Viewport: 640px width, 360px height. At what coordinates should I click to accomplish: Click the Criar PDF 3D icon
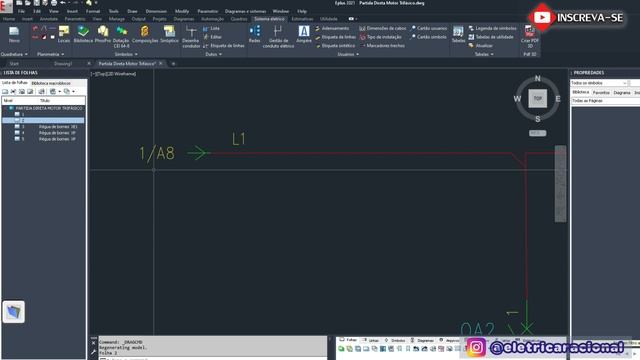pyautogui.click(x=530, y=37)
